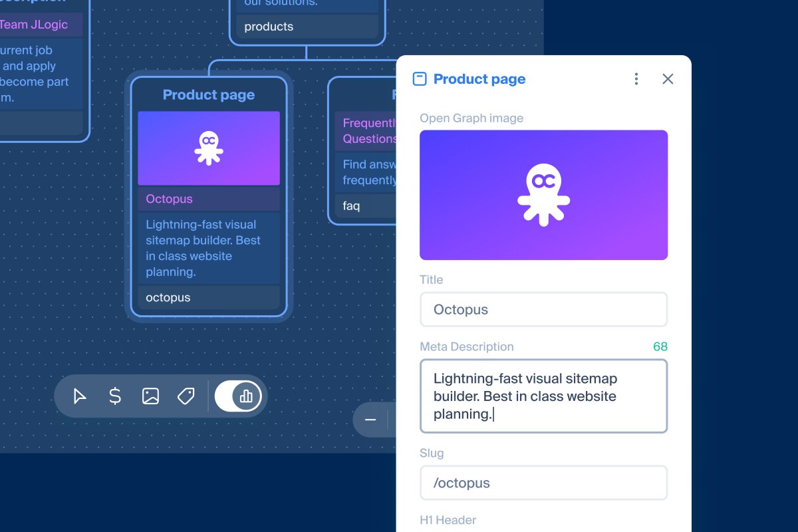Screen dimensions: 798x532
Task: Select the faq node in the sitemap
Action: 350,206
